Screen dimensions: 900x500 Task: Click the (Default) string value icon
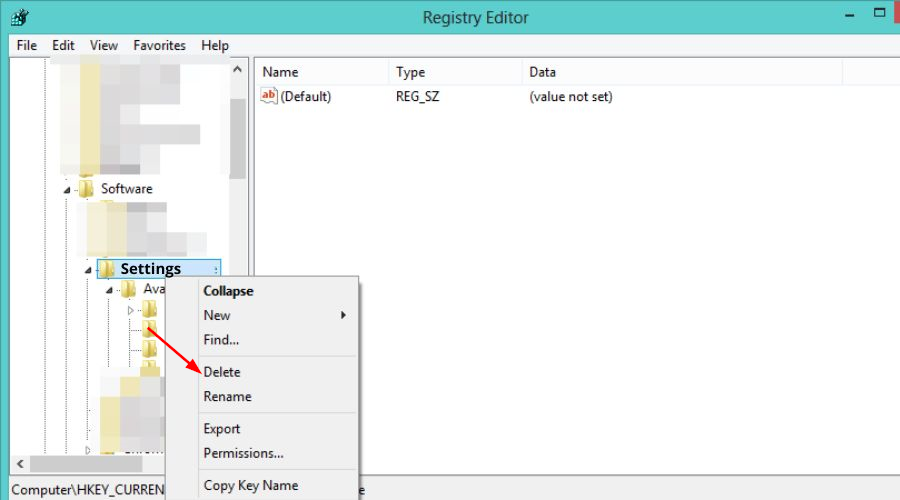(x=269, y=96)
